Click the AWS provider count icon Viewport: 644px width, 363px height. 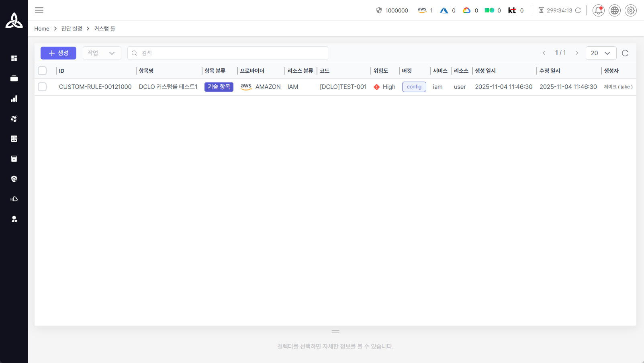(x=422, y=10)
